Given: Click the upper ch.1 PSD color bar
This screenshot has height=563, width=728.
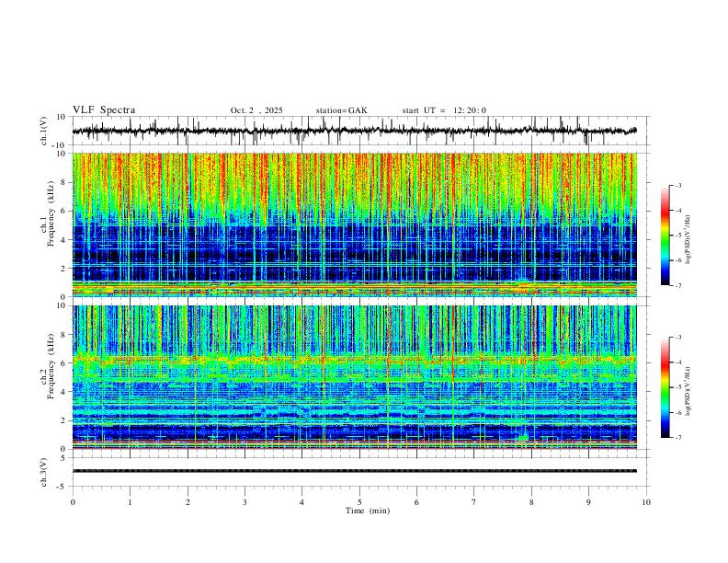Looking at the screenshot, I should (665, 236).
